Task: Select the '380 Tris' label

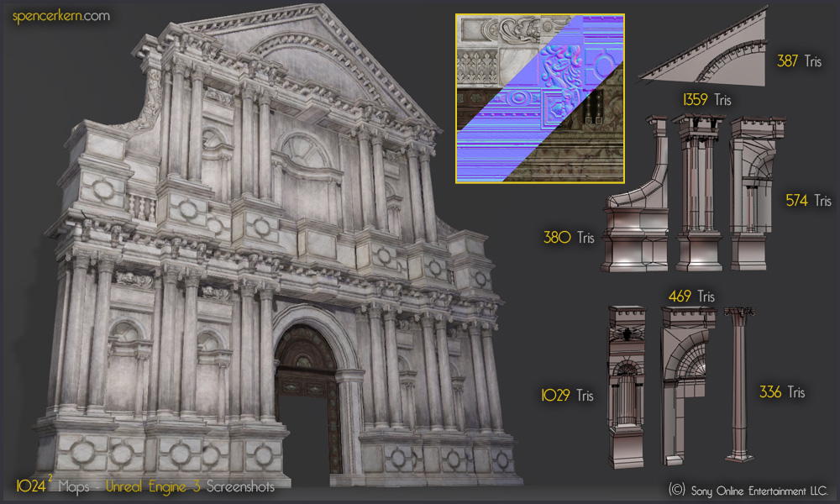Action: (569, 237)
